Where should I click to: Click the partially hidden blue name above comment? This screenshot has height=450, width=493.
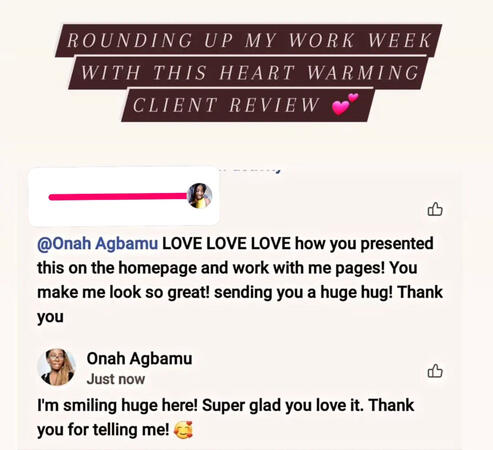250,171
